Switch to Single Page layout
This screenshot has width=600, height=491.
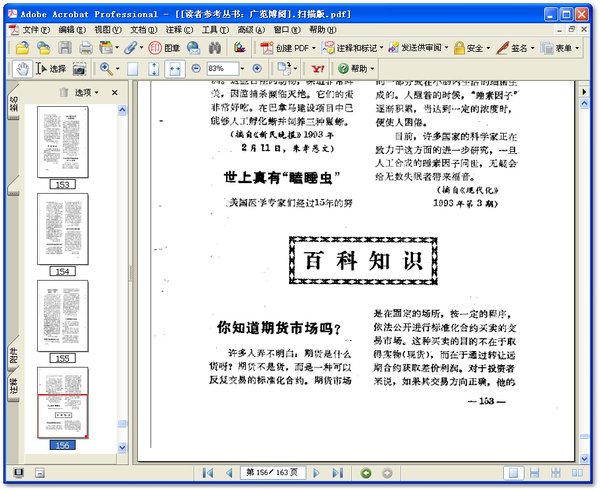pos(513,473)
